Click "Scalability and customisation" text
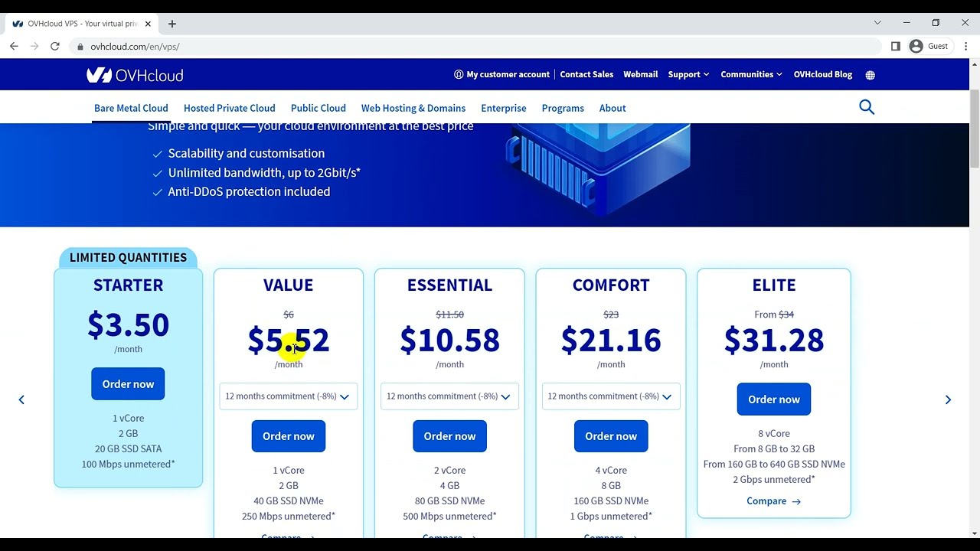Image resolution: width=980 pixels, height=551 pixels. pyautogui.click(x=247, y=154)
